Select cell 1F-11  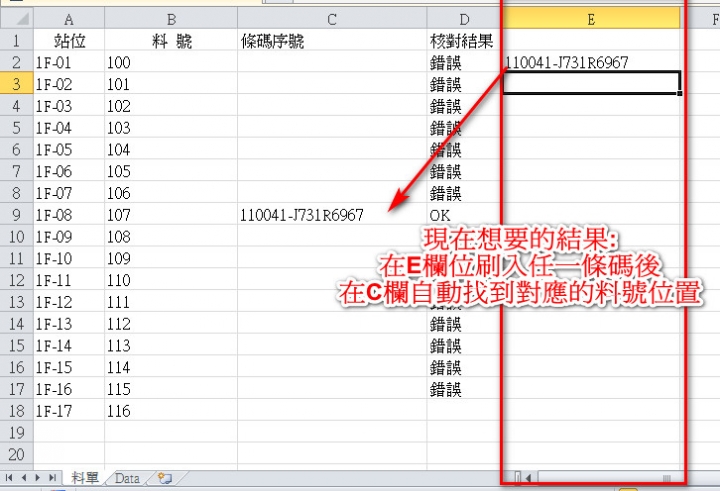69,280
